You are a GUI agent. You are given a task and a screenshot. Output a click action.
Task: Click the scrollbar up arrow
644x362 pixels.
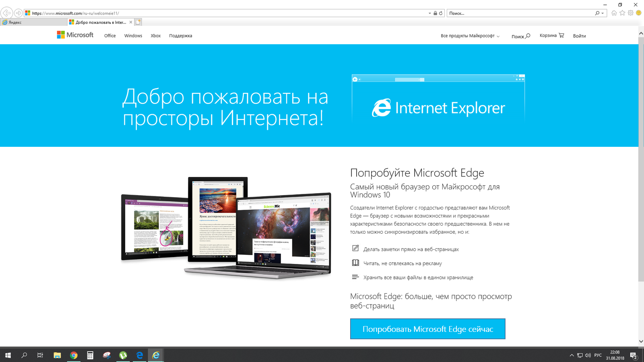coord(641,34)
